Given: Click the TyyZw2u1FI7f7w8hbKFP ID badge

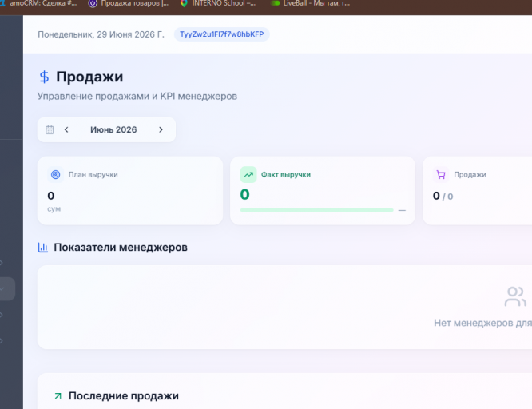Looking at the screenshot, I should pos(222,34).
